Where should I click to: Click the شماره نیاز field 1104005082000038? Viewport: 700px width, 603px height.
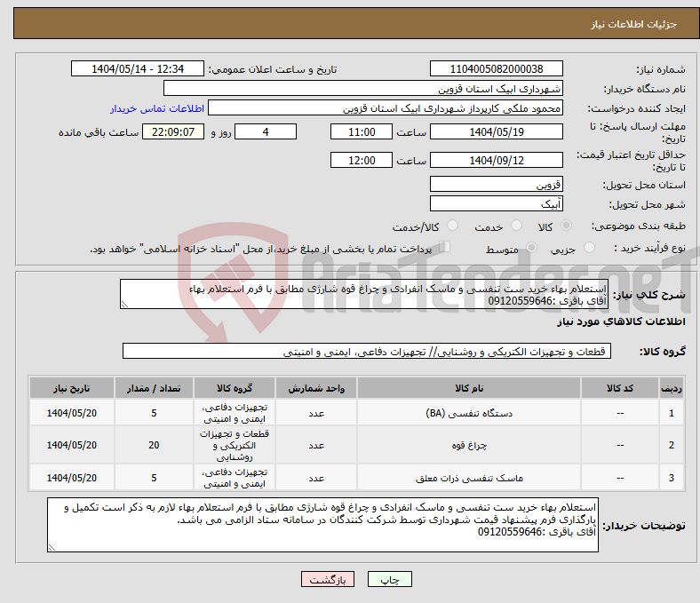pos(496,68)
